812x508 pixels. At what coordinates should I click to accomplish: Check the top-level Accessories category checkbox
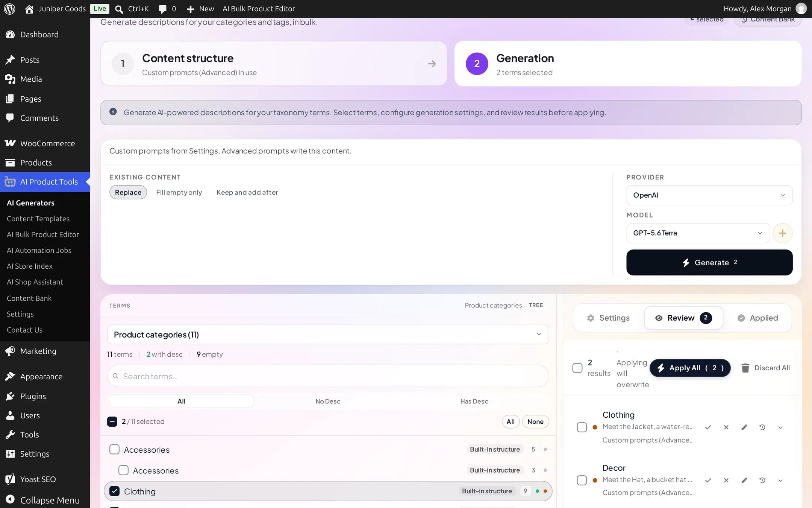pos(114,449)
